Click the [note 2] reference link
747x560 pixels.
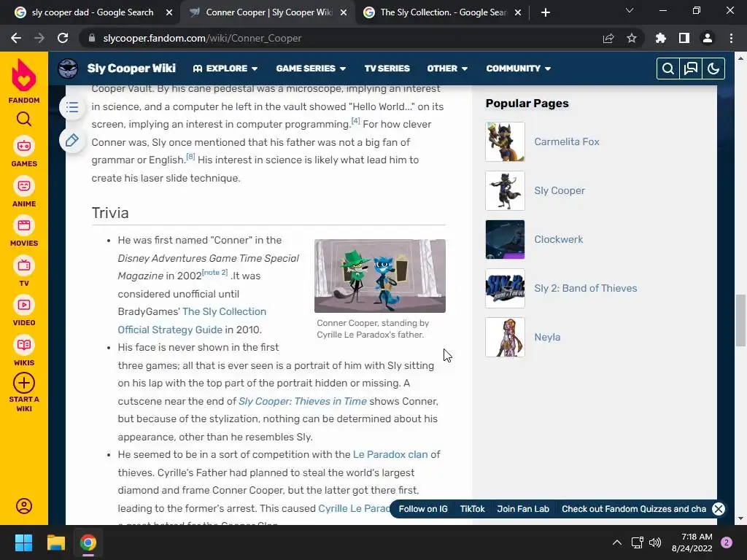tap(215, 273)
